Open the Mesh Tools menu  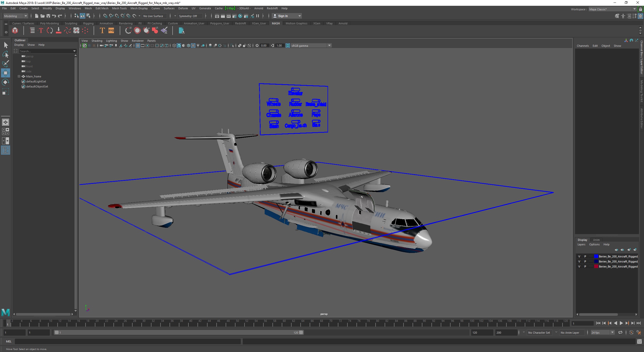119,8
